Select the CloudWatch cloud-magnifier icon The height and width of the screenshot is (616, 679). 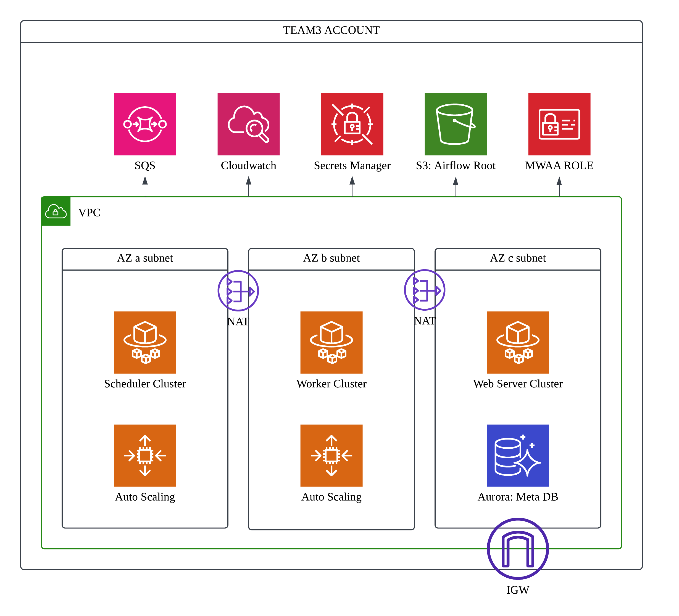coord(248,124)
